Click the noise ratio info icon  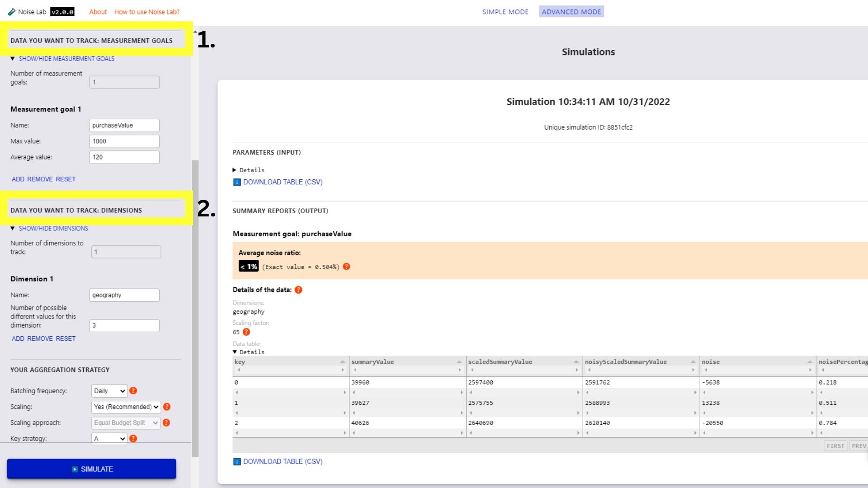point(346,266)
